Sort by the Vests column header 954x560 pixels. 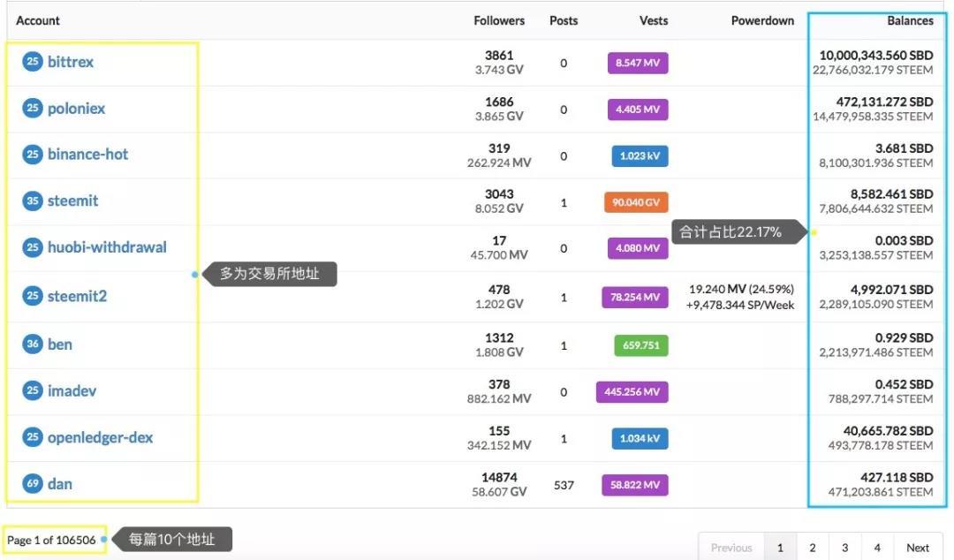point(654,20)
